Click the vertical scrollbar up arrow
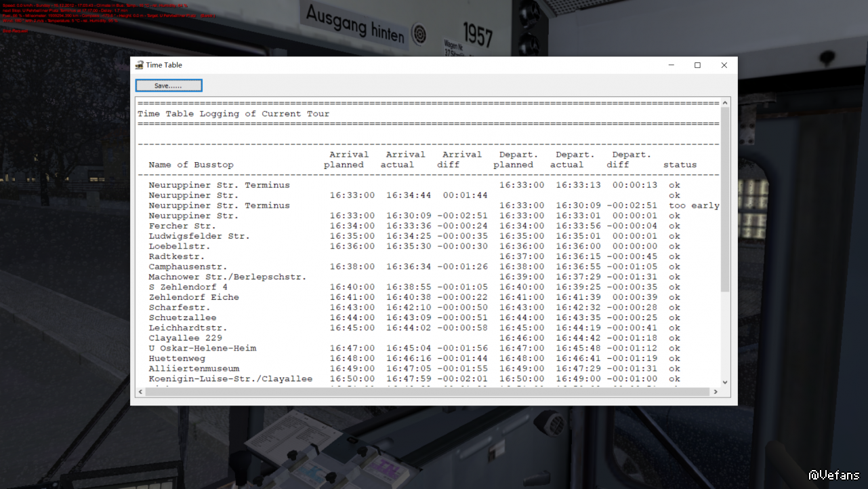The image size is (868, 489). point(724,103)
